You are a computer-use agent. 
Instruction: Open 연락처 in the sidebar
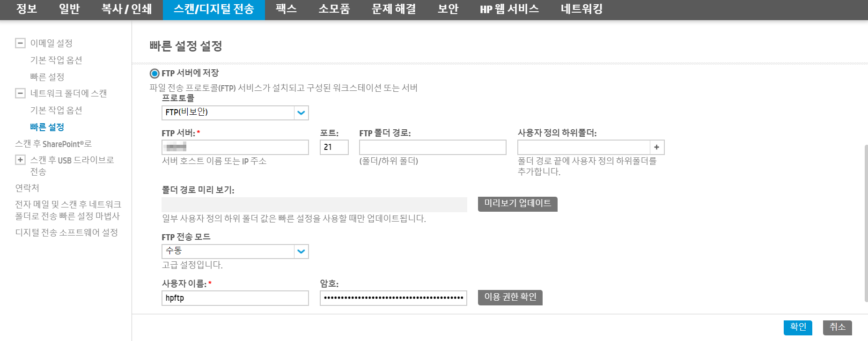pyautogui.click(x=27, y=188)
